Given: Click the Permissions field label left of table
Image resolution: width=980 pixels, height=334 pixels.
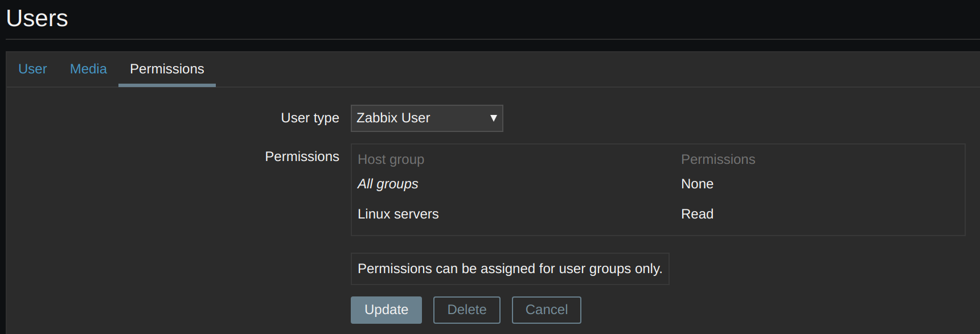Looking at the screenshot, I should (302, 156).
